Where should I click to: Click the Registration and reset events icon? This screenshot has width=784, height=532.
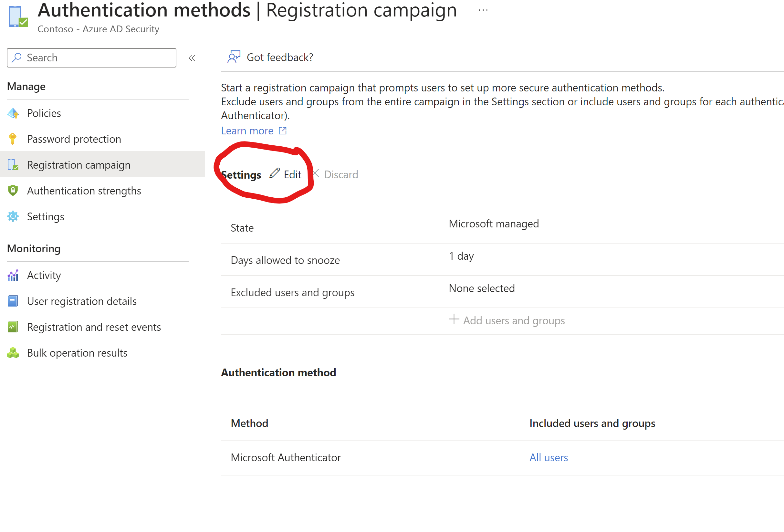tap(13, 327)
